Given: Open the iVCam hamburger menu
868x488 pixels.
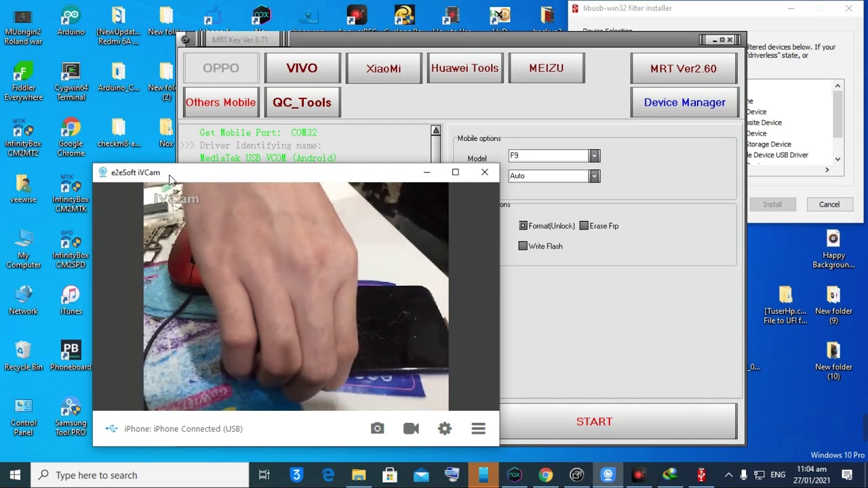Looking at the screenshot, I should click(479, 428).
